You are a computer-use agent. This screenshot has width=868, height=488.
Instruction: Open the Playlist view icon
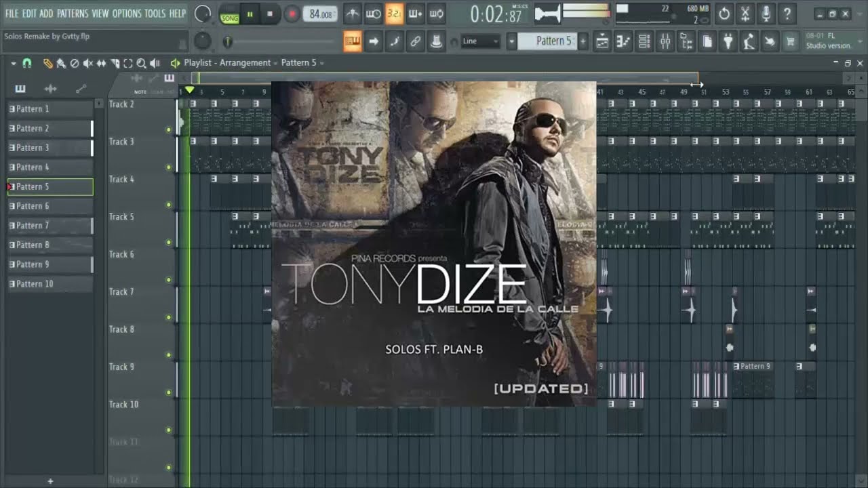602,41
